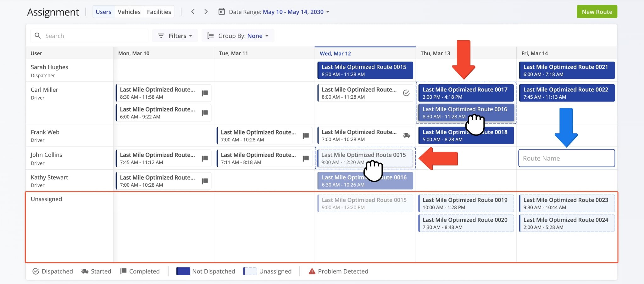The image size is (644, 284).
Task: Switch to the Vehicles tab
Action: click(x=129, y=12)
